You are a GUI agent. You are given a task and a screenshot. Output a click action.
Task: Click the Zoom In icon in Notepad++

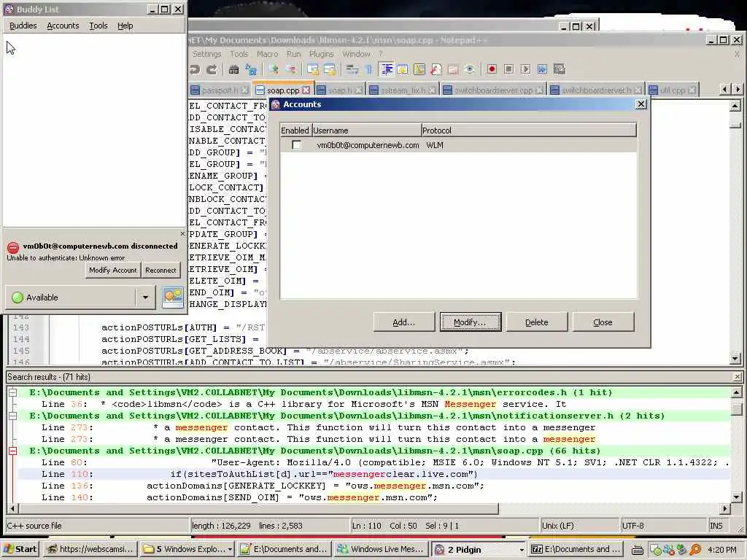(x=273, y=69)
